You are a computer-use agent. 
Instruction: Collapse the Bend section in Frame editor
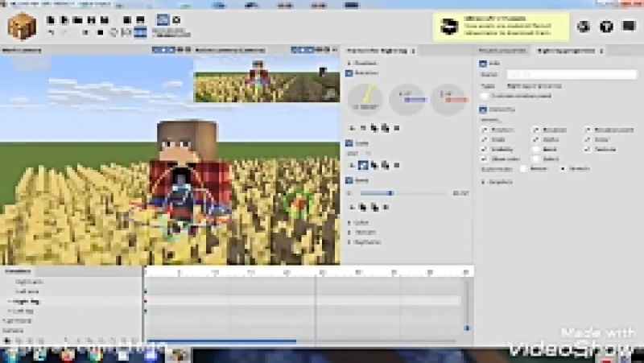(349, 180)
